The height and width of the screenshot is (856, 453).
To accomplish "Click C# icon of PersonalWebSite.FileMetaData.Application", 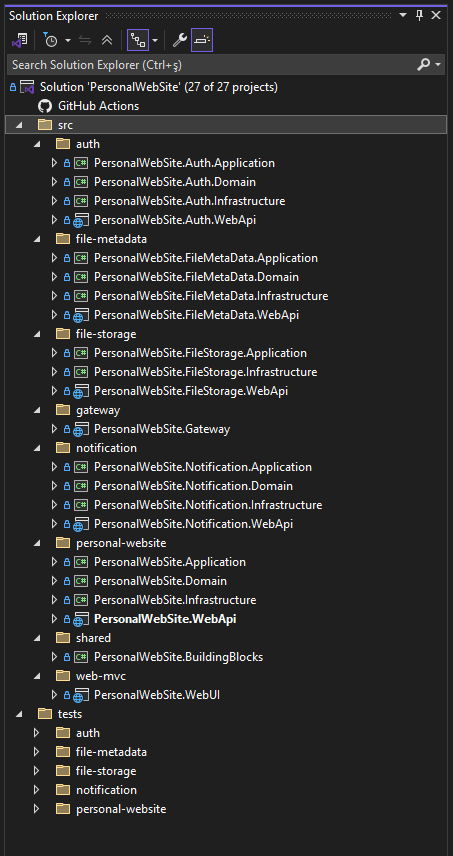I will point(81,258).
